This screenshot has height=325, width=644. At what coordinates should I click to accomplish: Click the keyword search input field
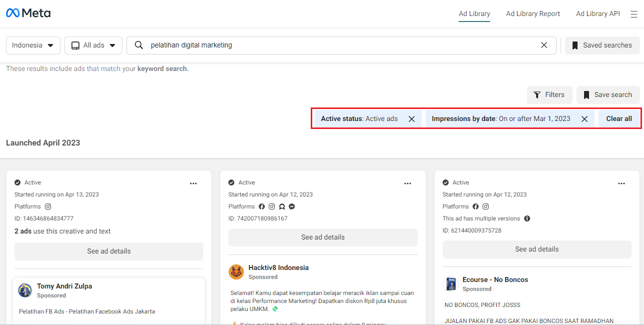point(341,45)
